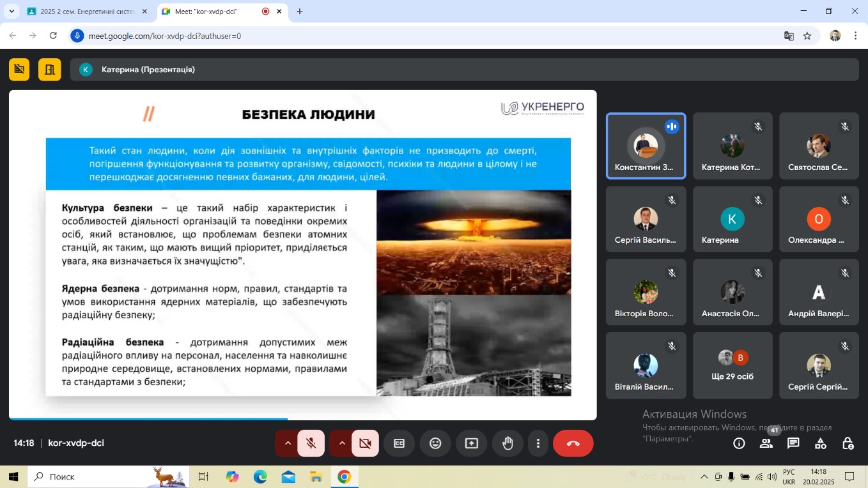The height and width of the screenshot is (488, 868).
Task: Open the emoji reactions button
Action: [435, 443]
